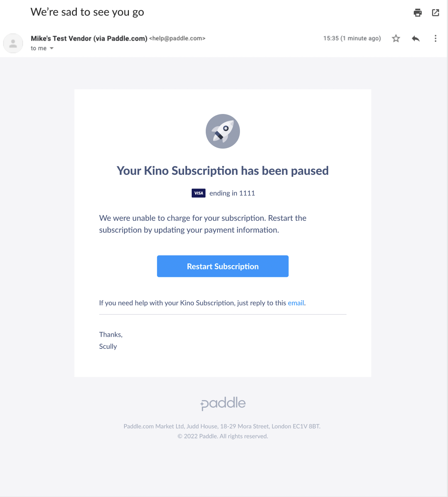Click the print email icon
The image size is (448, 497).
click(418, 13)
